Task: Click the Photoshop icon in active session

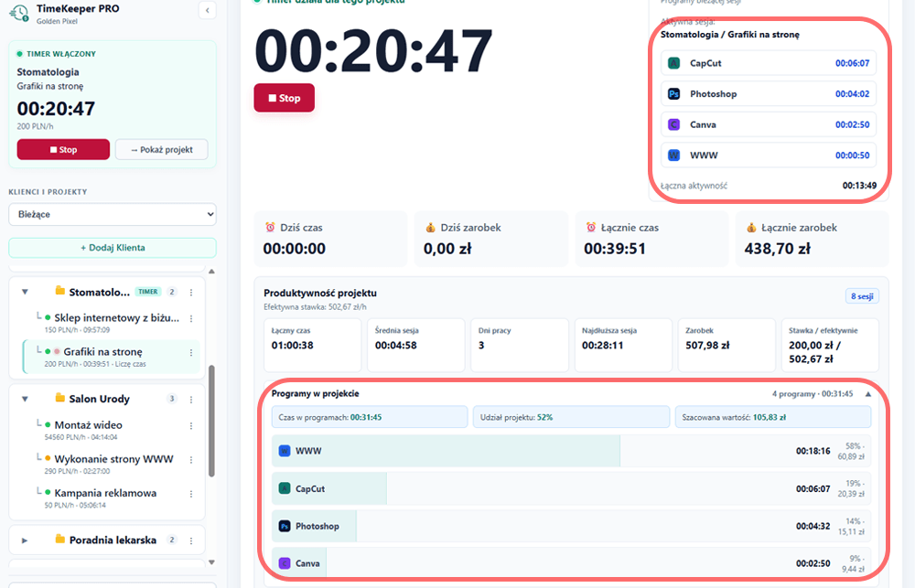Action: [x=674, y=94]
